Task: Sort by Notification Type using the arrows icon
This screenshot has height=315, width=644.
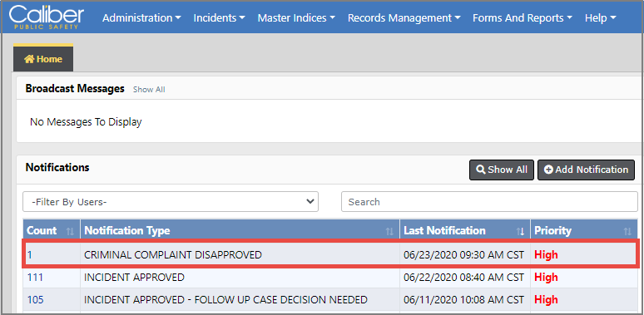Action: click(x=389, y=231)
